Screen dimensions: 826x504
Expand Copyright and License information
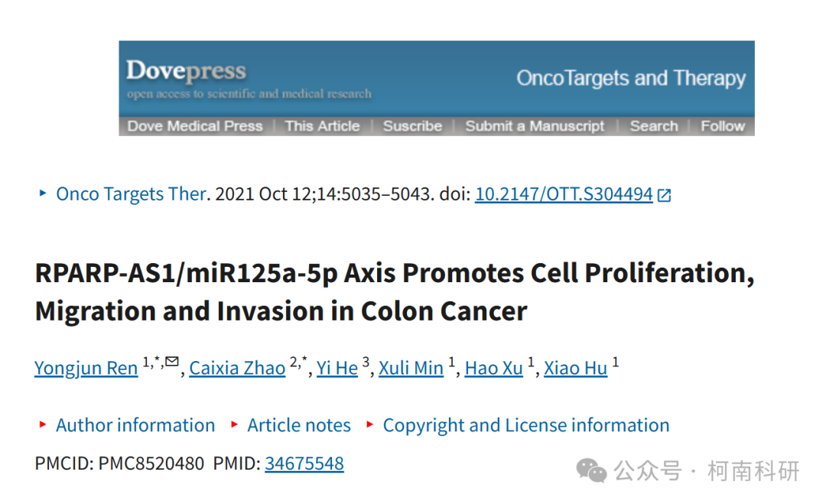click(x=525, y=425)
